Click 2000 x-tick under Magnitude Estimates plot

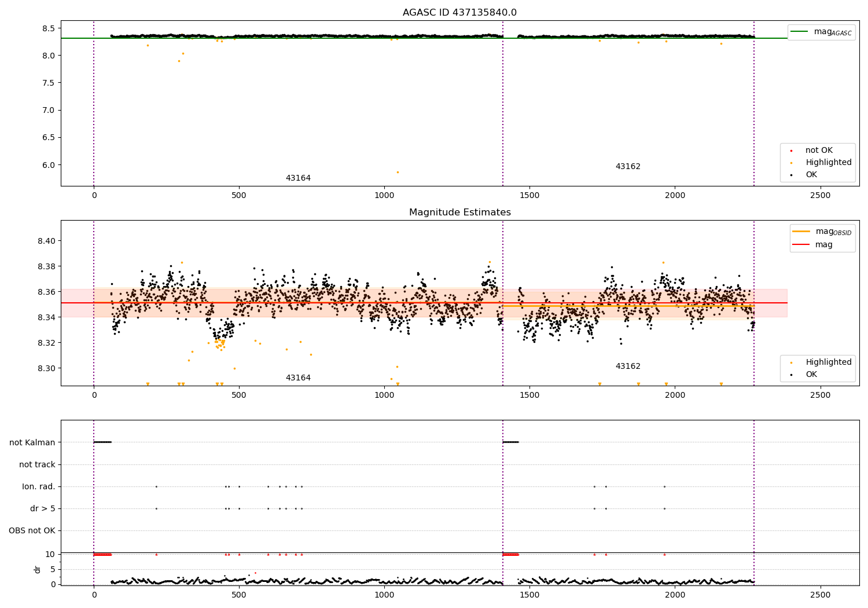(675, 395)
